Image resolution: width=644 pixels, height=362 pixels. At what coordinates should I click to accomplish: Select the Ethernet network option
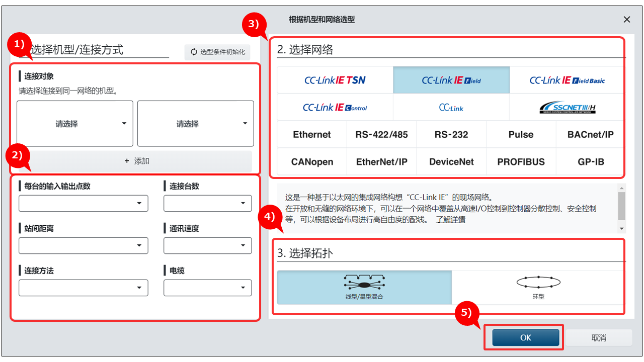(312, 134)
